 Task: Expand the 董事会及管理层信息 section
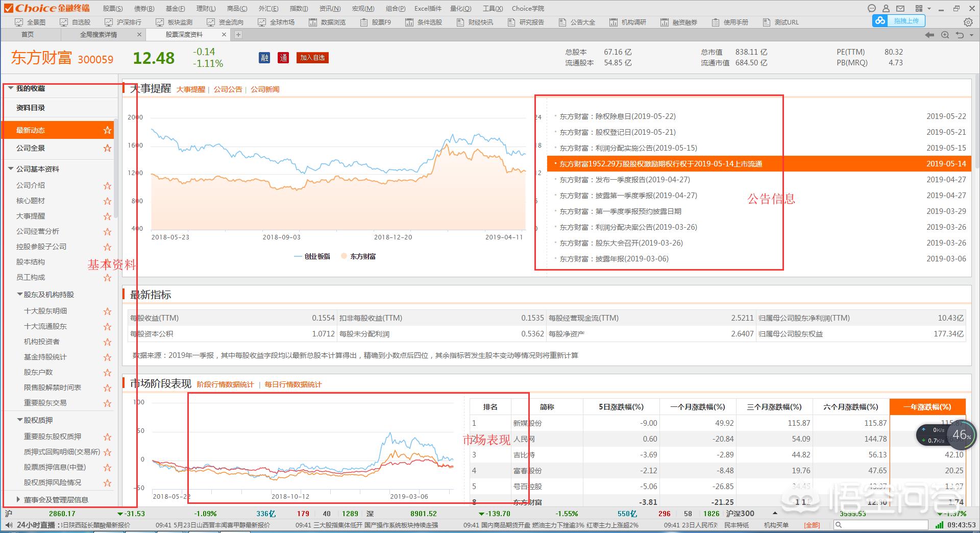pyautogui.click(x=19, y=500)
